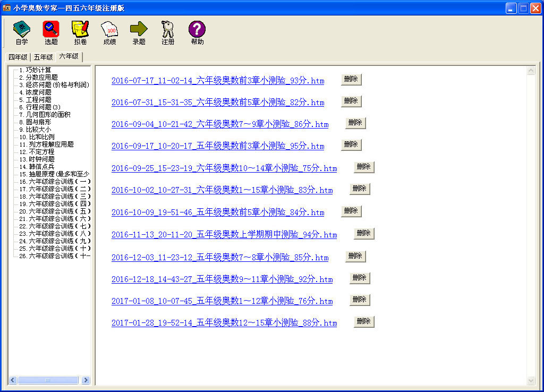Select the 六年级 tab
Image resolution: width=544 pixels, height=392 pixels.
click(69, 56)
